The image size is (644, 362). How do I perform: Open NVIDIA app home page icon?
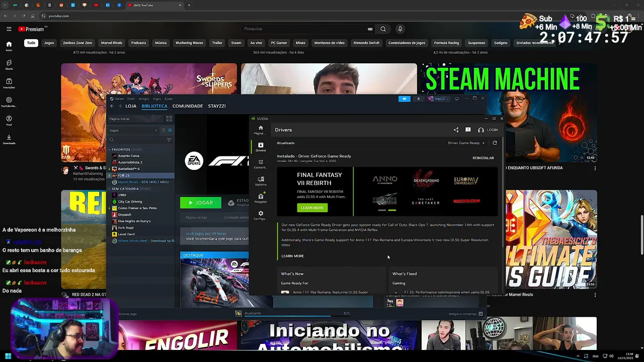click(x=261, y=130)
